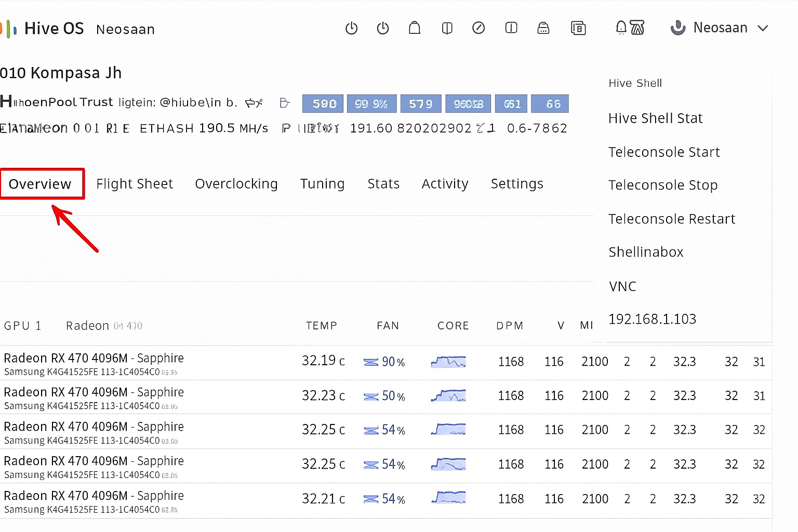The height and width of the screenshot is (532, 798).
Task: Select the Teleconsole Stop menu entry
Action: pyautogui.click(x=663, y=185)
